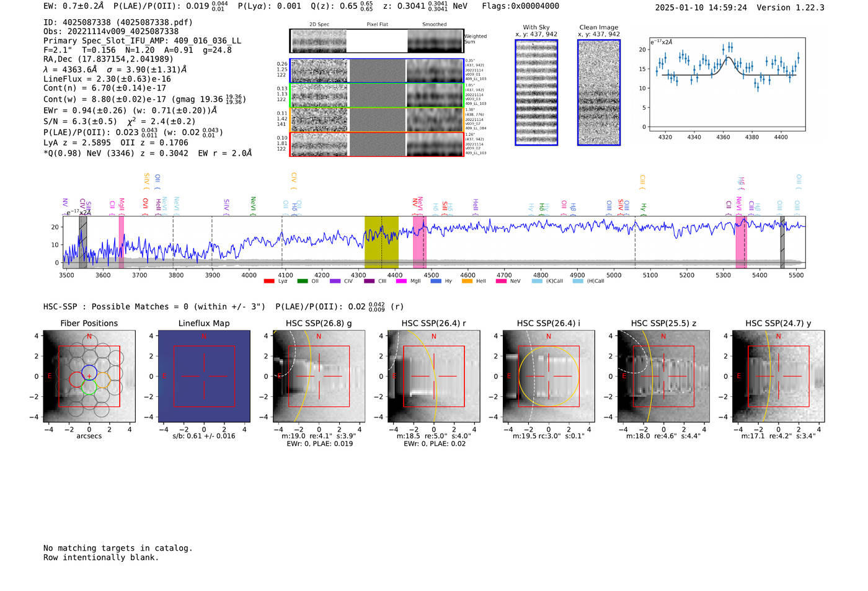Click the 'm:17.1 re:4.2" s:3.4"' label
The height and width of the screenshot is (591, 868).
point(779,436)
